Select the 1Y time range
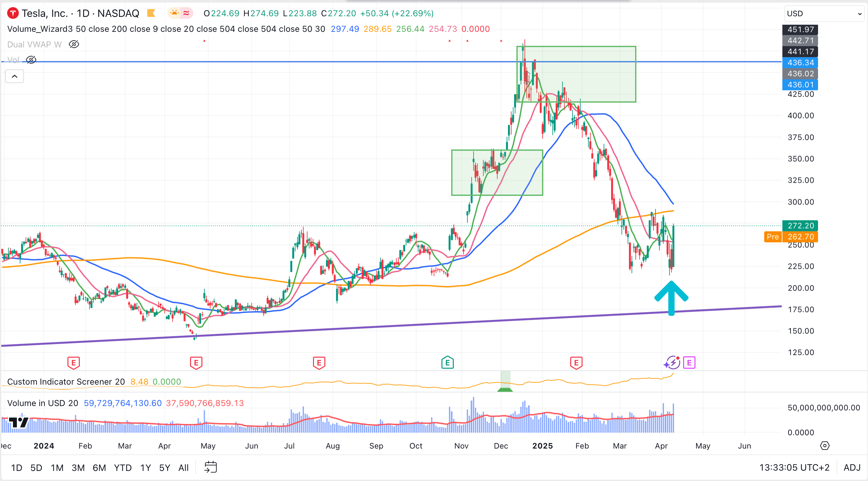 click(x=145, y=468)
